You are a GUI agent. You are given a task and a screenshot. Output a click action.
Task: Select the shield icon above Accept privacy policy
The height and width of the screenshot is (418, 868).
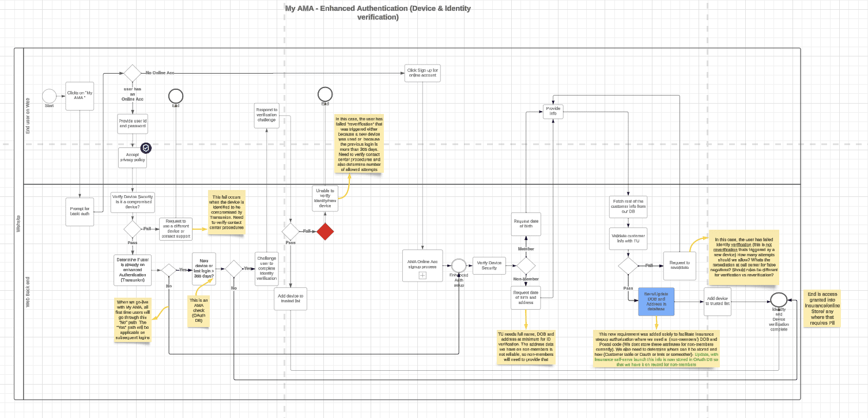146,149
